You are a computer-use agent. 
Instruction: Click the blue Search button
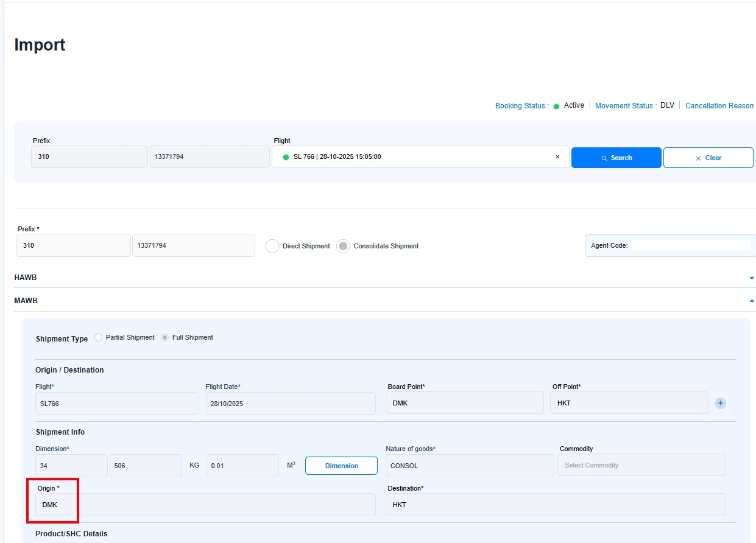click(x=616, y=158)
